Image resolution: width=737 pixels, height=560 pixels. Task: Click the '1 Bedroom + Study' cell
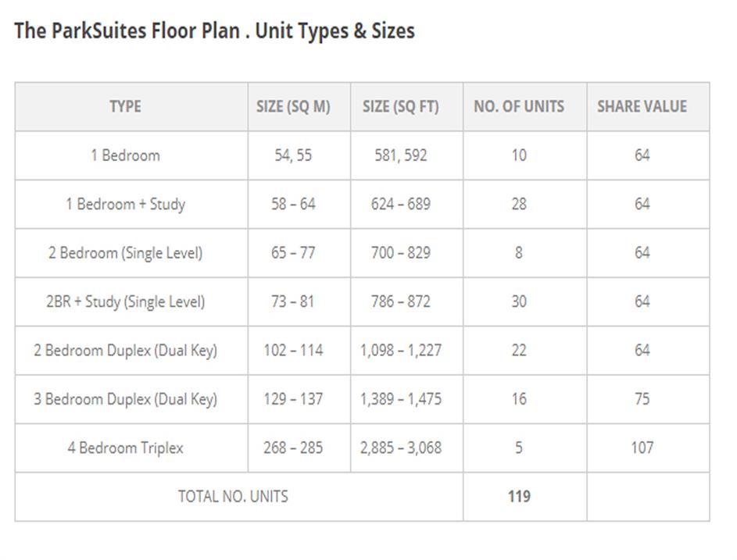(x=125, y=204)
